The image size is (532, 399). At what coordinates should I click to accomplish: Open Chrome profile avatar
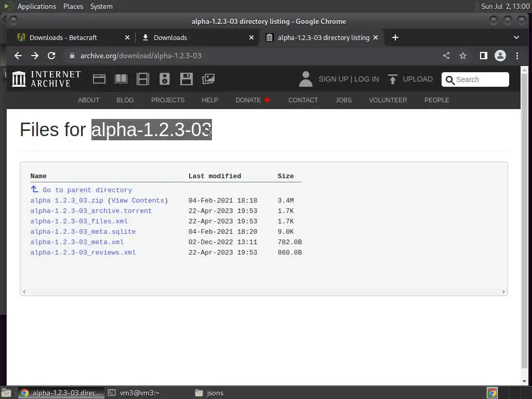click(x=500, y=56)
